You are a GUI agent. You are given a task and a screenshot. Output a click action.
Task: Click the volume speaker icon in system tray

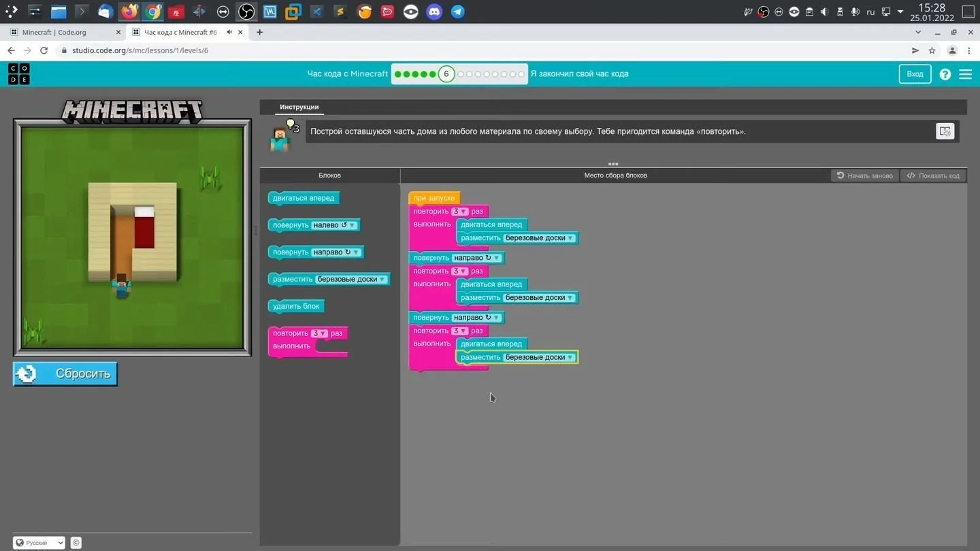824,12
